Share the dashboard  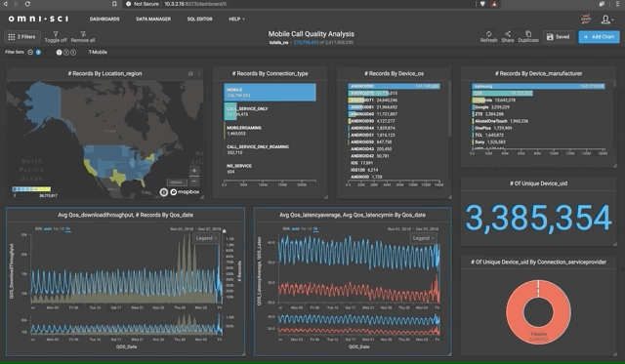click(x=508, y=37)
